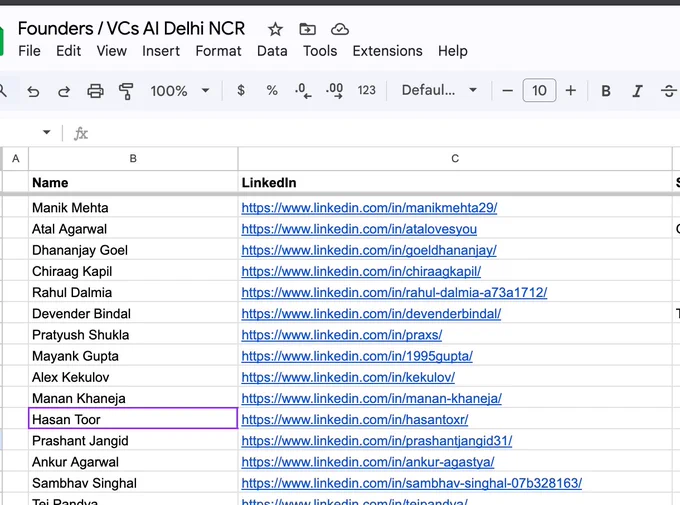Select the LinkedIn header cell
The image size is (680, 505).
point(455,183)
